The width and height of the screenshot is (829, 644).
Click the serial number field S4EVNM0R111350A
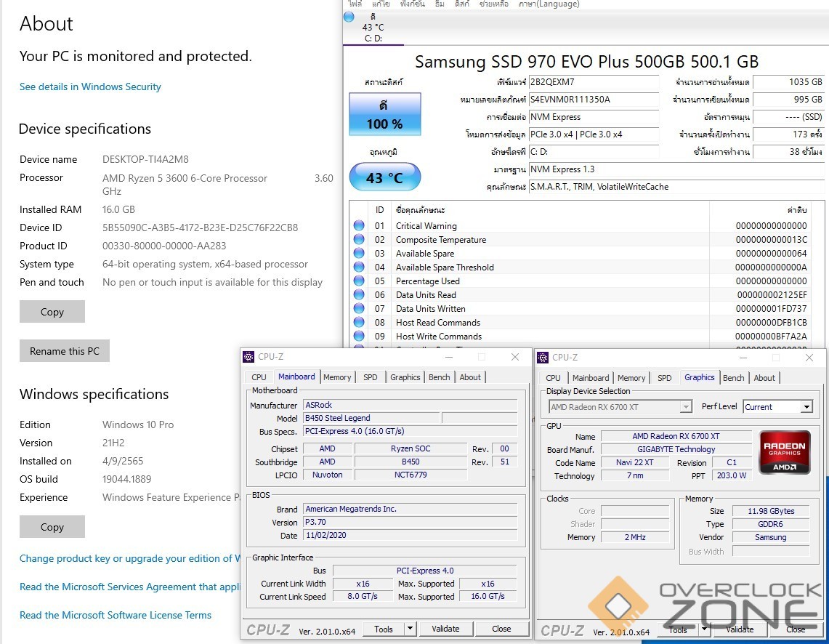coord(594,100)
